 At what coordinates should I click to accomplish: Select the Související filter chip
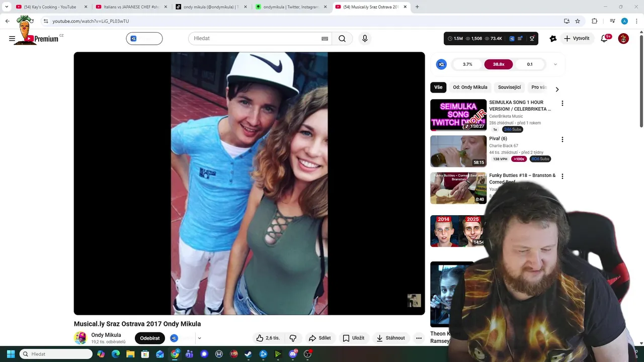tap(509, 87)
